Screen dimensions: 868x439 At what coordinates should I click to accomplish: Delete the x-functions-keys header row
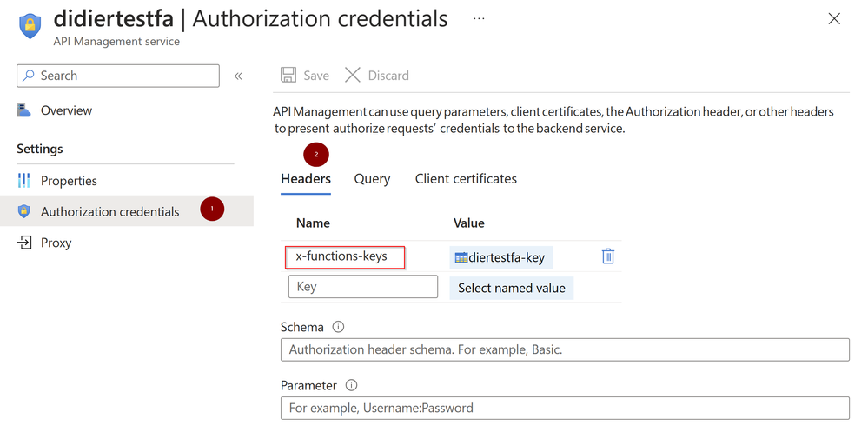[608, 256]
